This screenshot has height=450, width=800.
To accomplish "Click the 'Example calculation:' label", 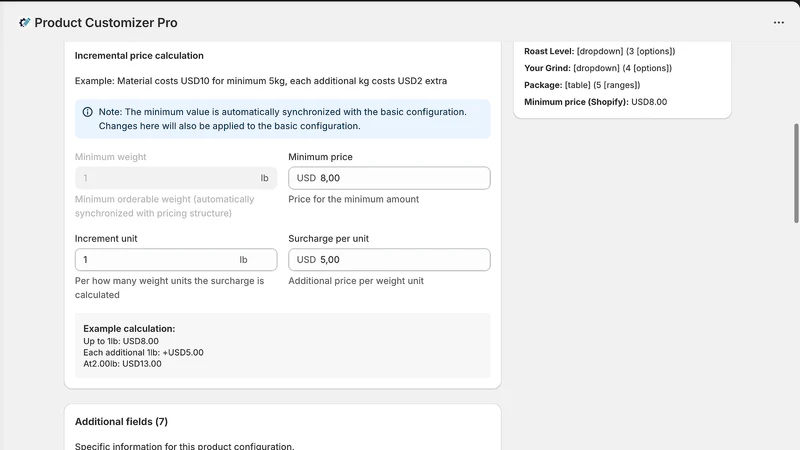I will tap(129, 329).
